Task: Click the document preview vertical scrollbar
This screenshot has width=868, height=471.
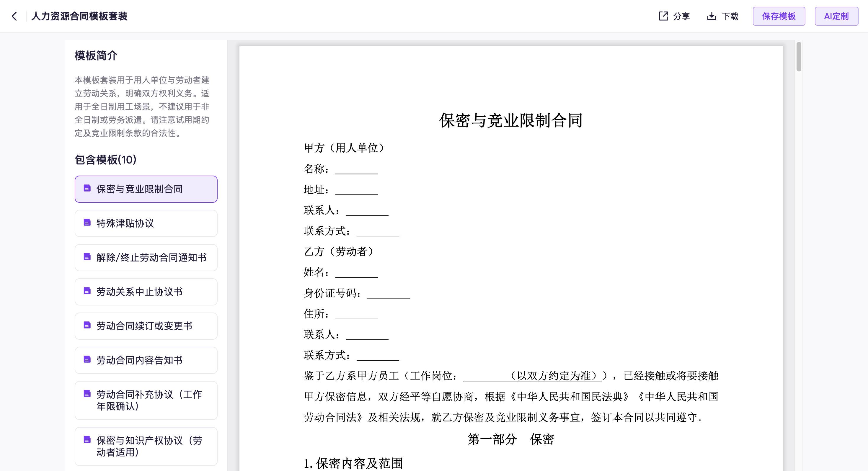Action: click(x=799, y=57)
